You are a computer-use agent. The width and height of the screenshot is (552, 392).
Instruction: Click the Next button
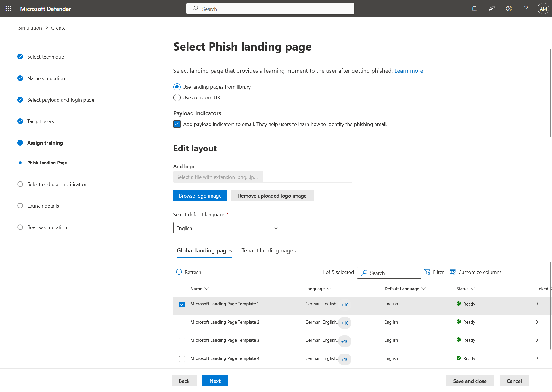pyautogui.click(x=215, y=381)
